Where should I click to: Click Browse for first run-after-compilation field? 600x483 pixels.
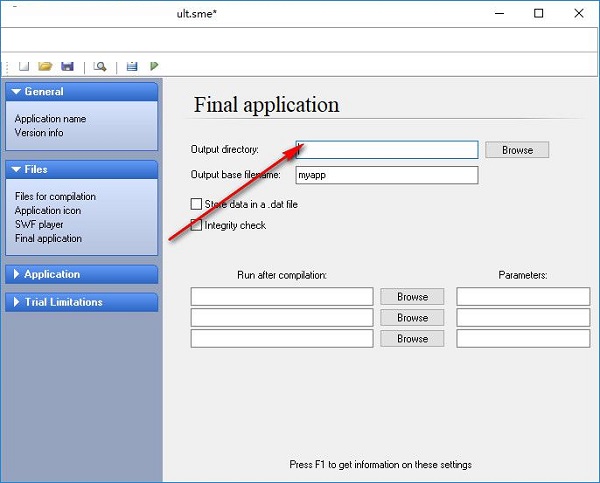412,297
